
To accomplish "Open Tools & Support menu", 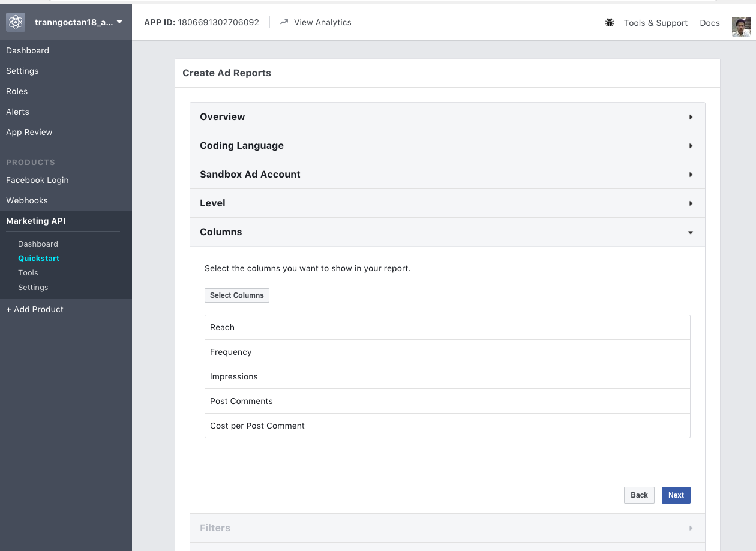I will click(656, 23).
